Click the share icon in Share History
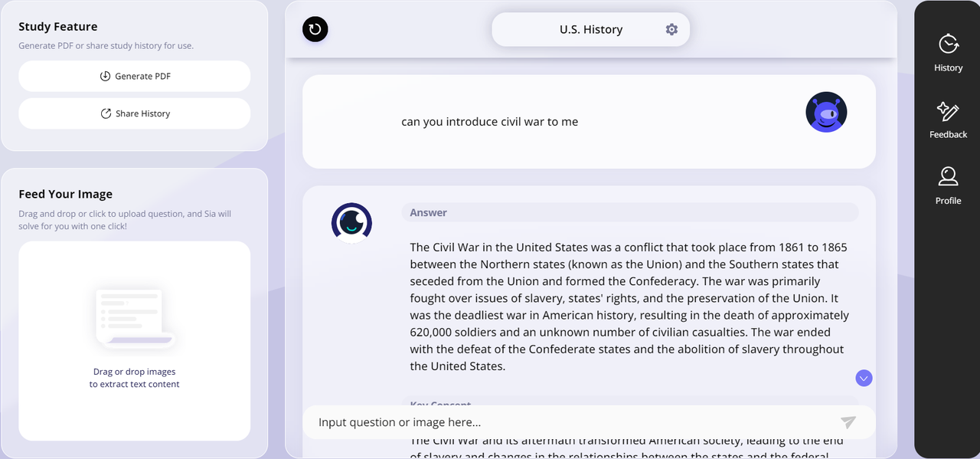 [x=106, y=113]
